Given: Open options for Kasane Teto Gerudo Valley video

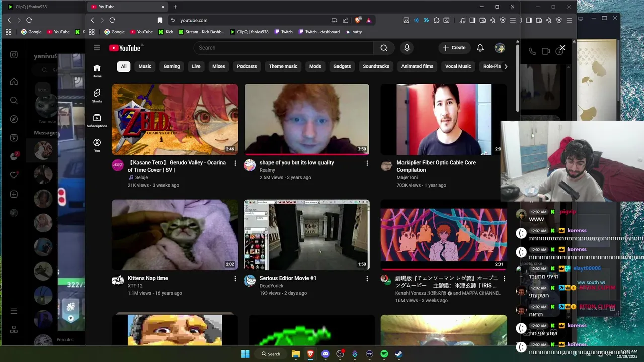Looking at the screenshot, I should coord(235,163).
